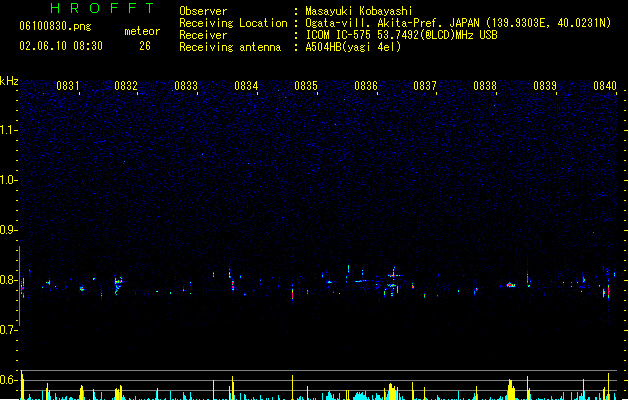Click the 0.8 kHz frequency label
Screen dimensions: 629x400
click(x=8, y=280)
